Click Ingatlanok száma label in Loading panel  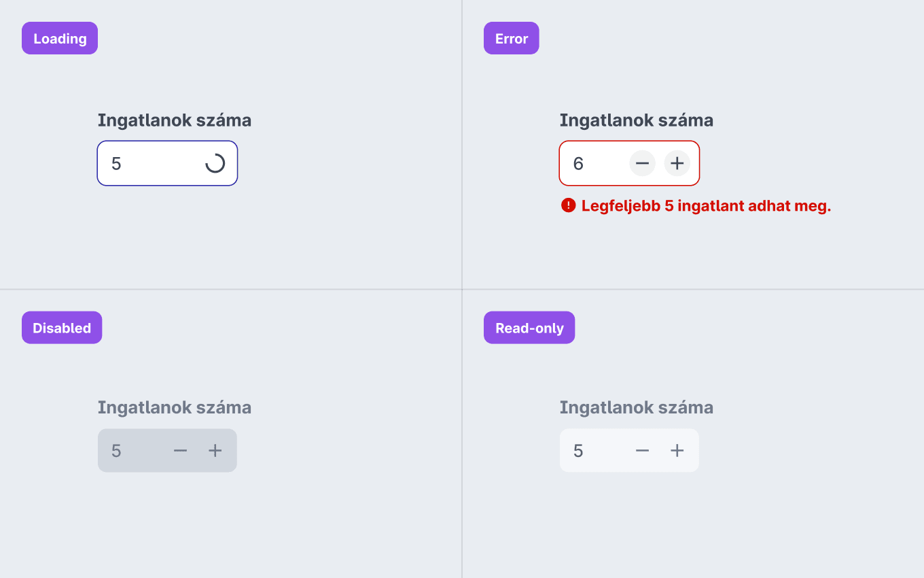click(x=175, y=120)
